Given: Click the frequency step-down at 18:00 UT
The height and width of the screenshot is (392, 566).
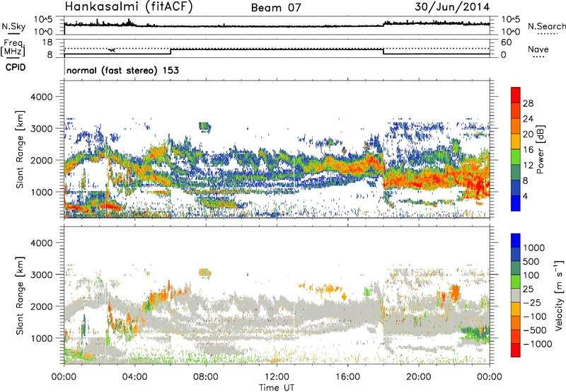Looking at the screenshot, I should point(383,52).
